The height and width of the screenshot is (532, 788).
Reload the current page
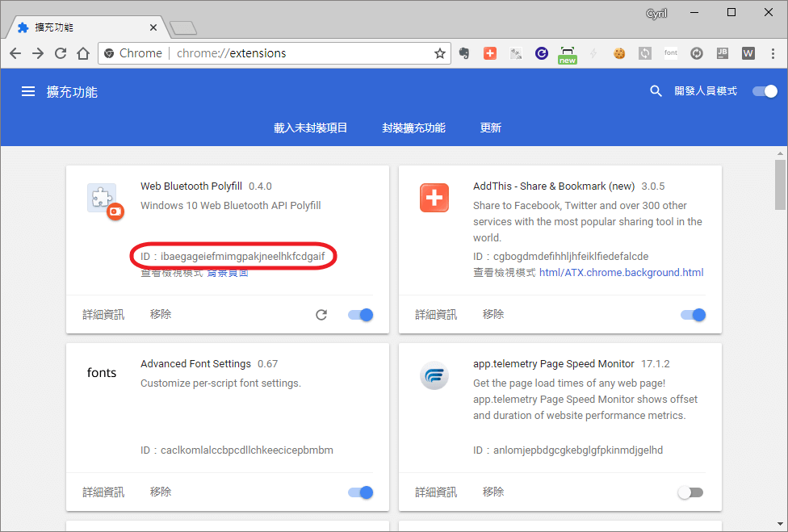(x=61, y=53)
